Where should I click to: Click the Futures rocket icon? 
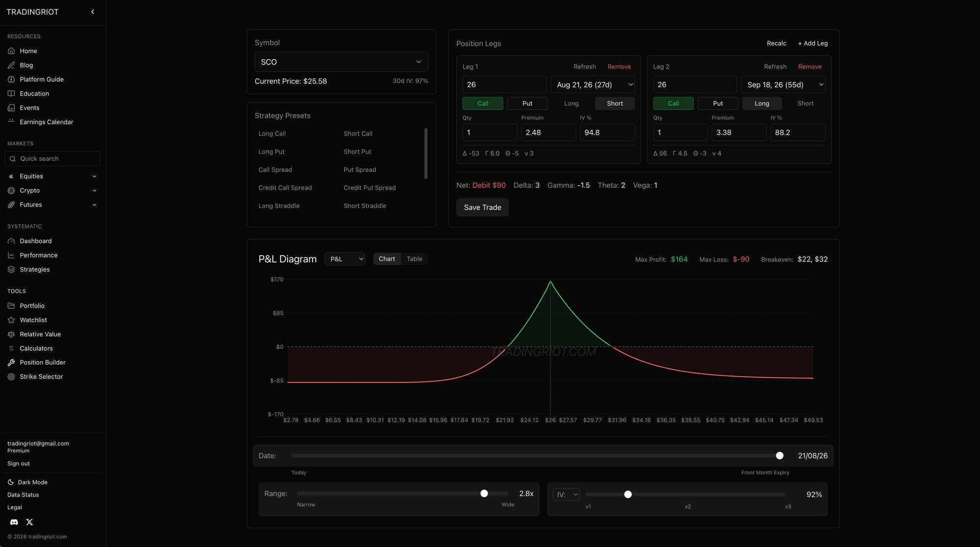pos(11,205)
